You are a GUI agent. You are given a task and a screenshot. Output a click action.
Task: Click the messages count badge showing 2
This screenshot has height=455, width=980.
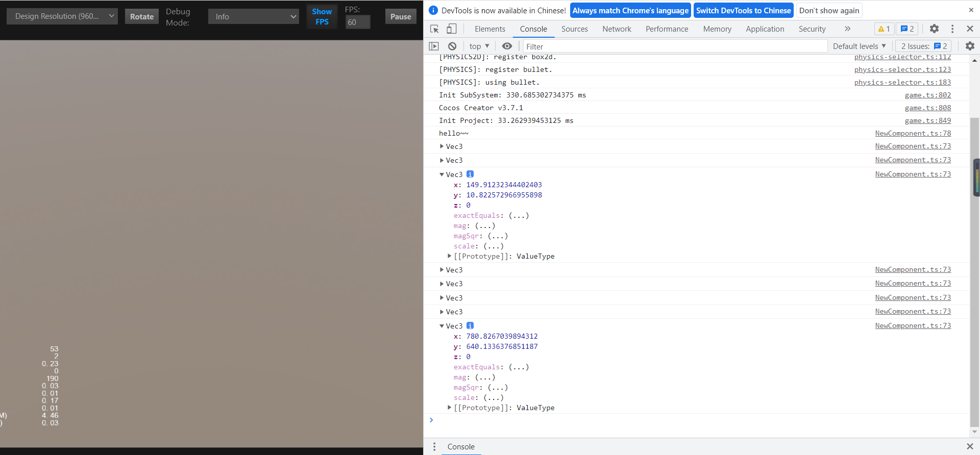[907, 29]
